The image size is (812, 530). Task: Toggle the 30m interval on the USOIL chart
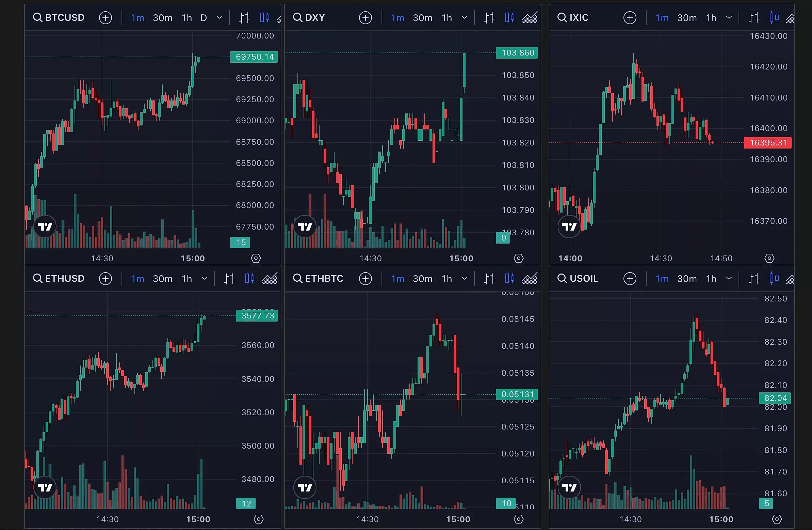(686, 278)
